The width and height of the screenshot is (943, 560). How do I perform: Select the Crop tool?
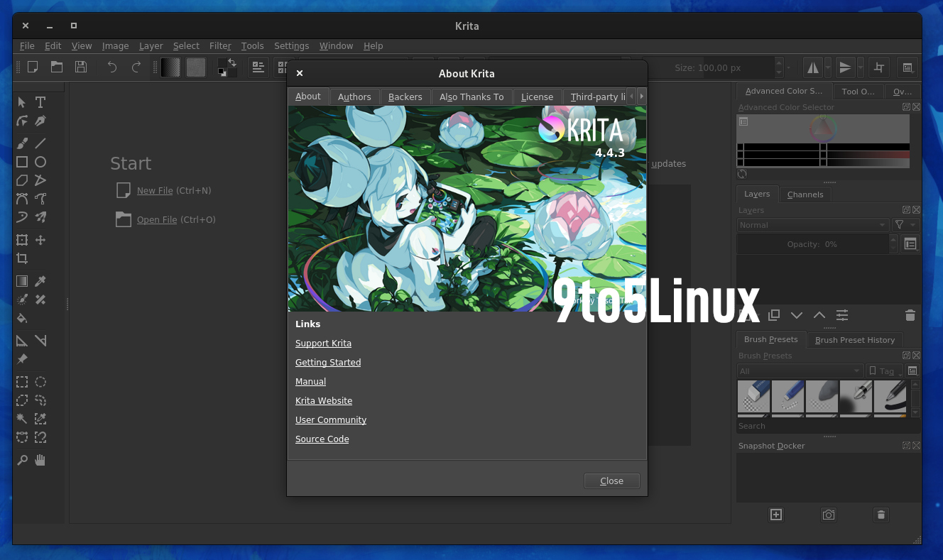point(22,258)
